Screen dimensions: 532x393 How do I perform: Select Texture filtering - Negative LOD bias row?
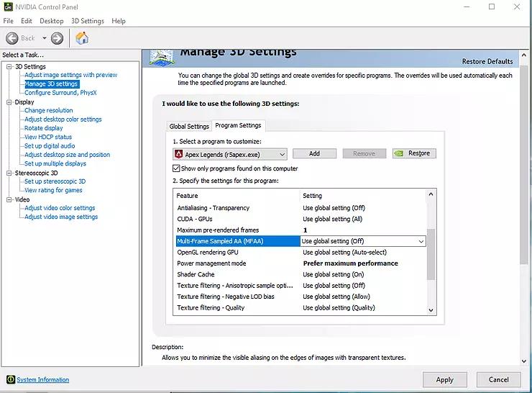coord(301,297)
